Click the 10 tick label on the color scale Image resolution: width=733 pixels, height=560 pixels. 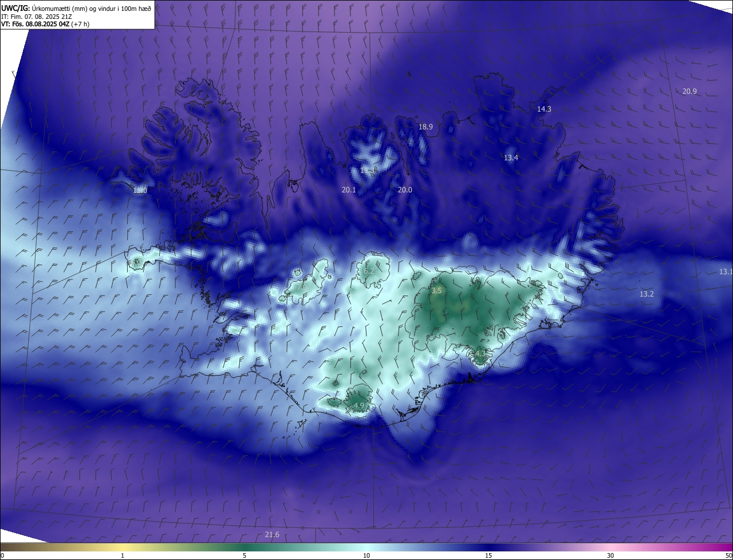click(x=366, y=555)
